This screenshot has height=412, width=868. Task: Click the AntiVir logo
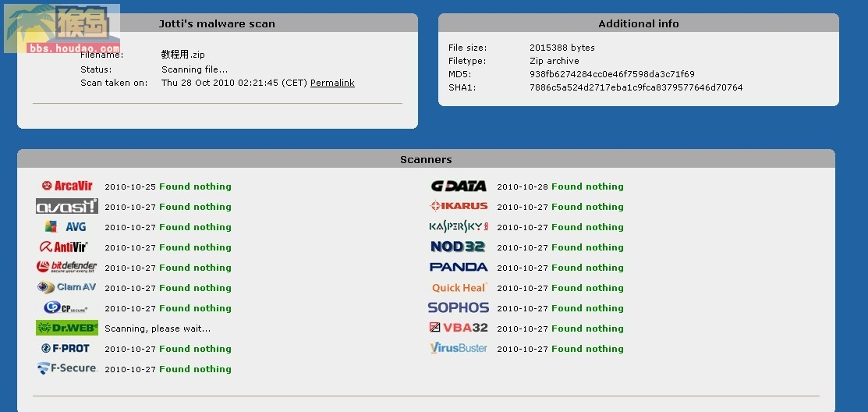(64, 247)
